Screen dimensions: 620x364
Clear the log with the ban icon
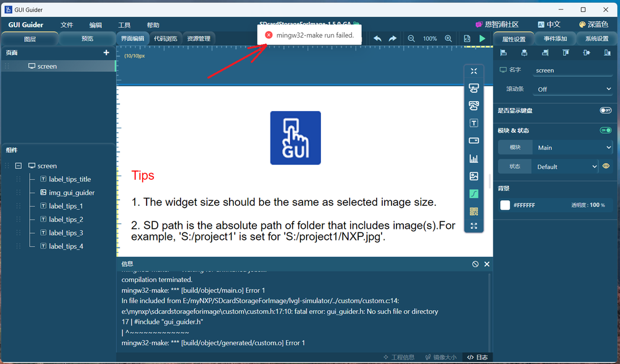pos(475,264)
